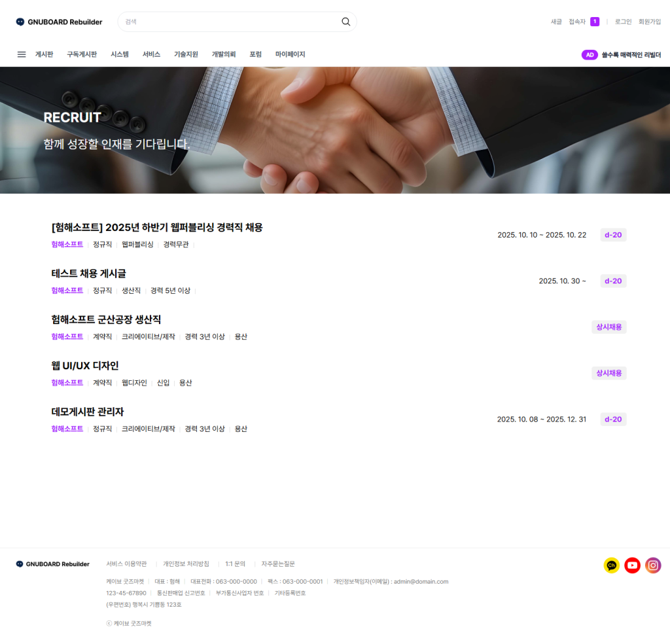The image size is (670, 644).
Task: Click the search magnifier icon
Action: point(345,22)
